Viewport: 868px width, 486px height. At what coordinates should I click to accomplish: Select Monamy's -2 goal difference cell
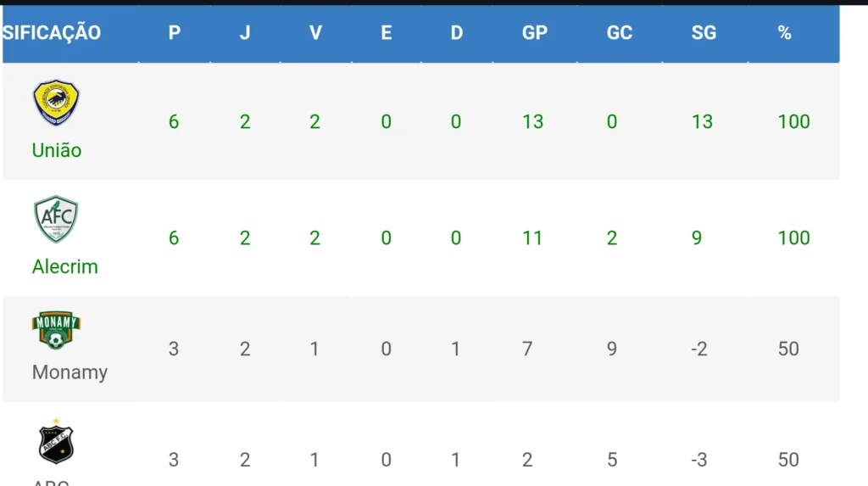click(698, 349)
